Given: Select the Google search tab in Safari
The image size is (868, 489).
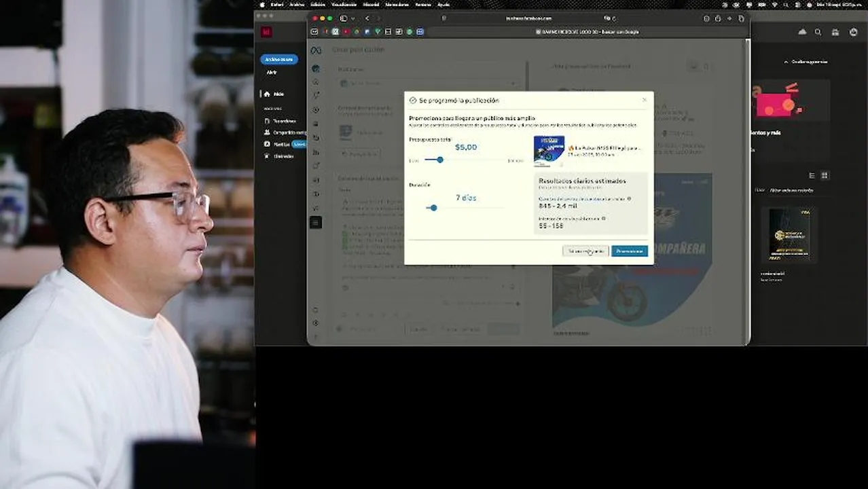Looking at the screenshot, I should point(587,31).
